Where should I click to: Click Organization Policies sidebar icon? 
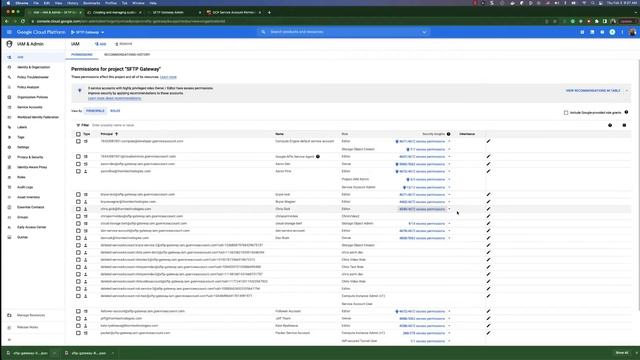point(9,97)
